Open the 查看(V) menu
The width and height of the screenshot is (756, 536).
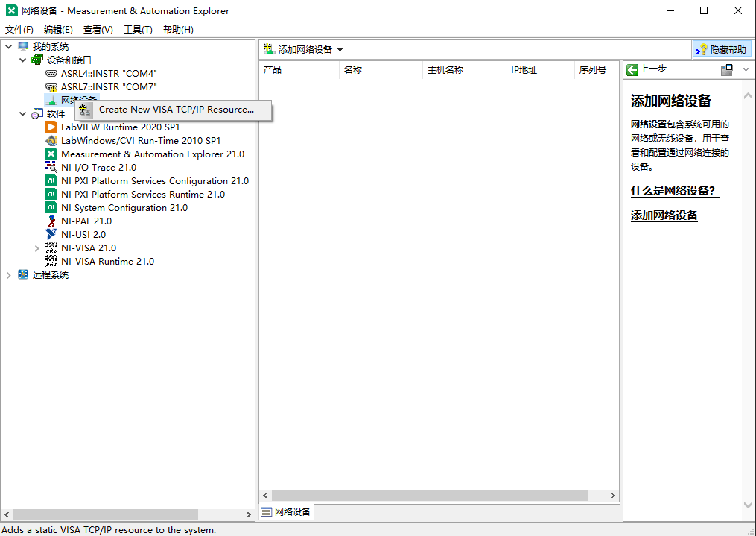98,30
